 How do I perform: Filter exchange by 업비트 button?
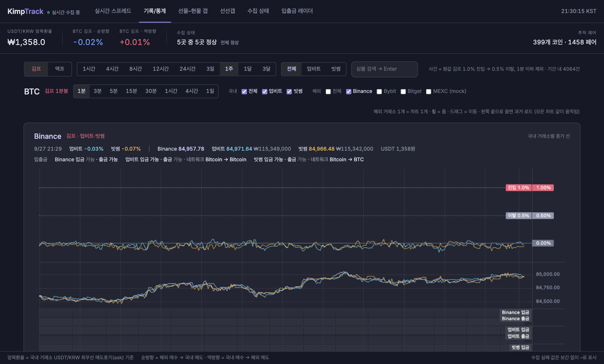314,69
